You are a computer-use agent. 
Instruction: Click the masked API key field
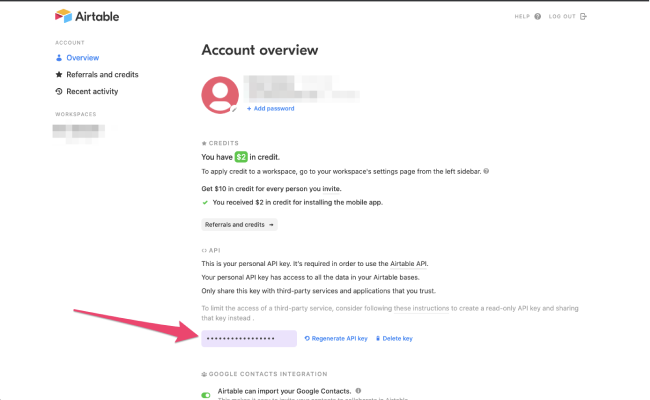249,339
